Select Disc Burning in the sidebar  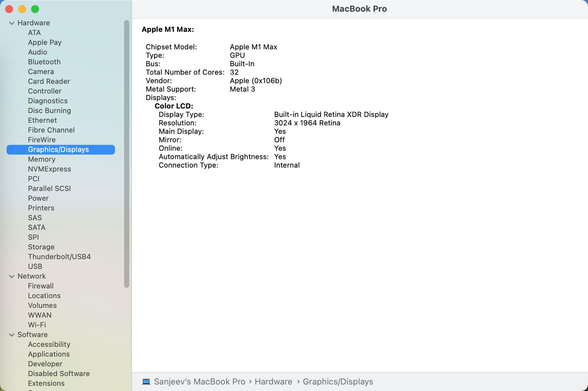[50, 111]
